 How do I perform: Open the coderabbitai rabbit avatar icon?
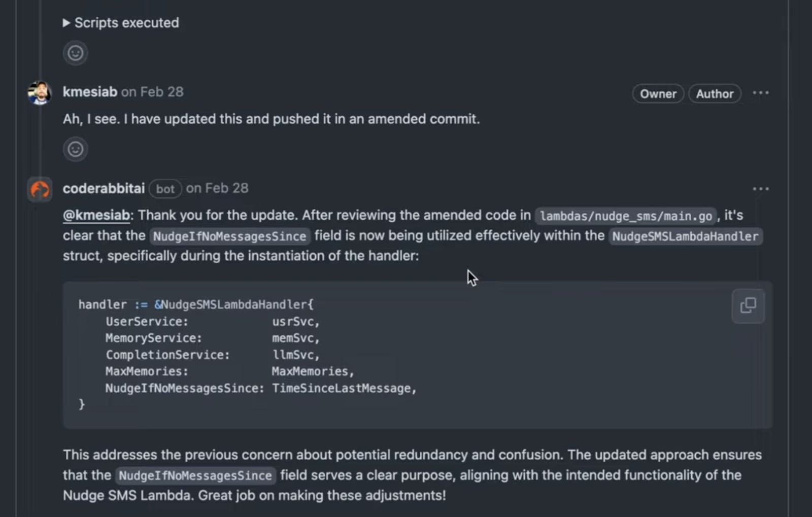(40, 190)
